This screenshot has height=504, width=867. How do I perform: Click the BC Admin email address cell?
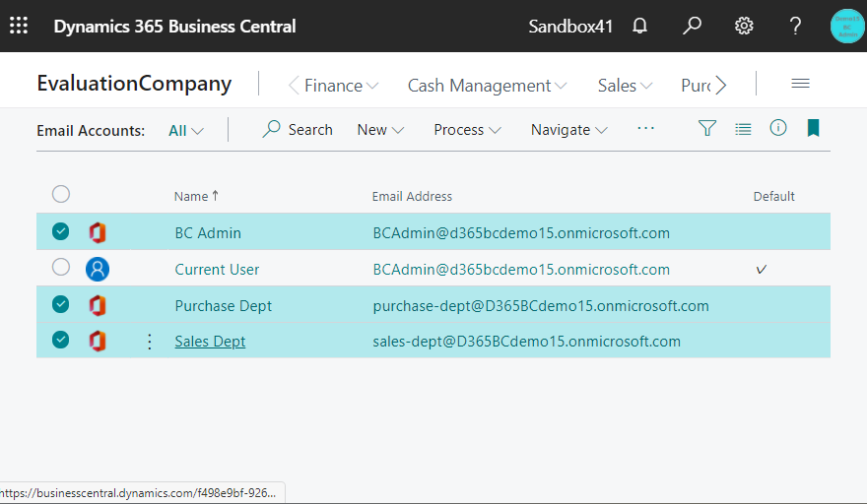coord(521,233)
